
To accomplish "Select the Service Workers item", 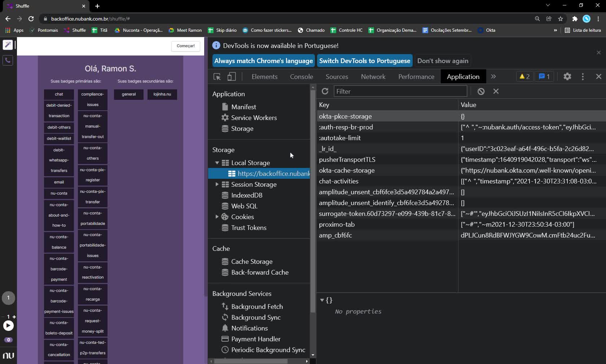I will 254,118.
